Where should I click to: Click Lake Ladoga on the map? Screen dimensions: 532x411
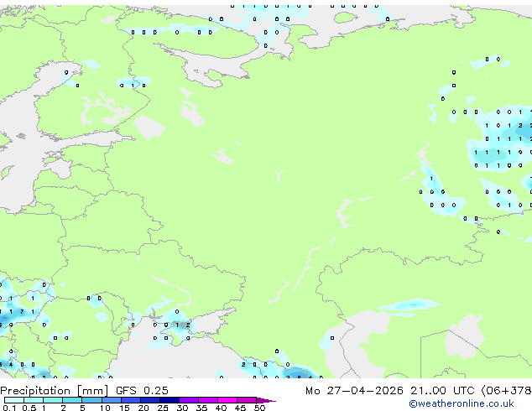pyautogui.click(x=149, y=127)
